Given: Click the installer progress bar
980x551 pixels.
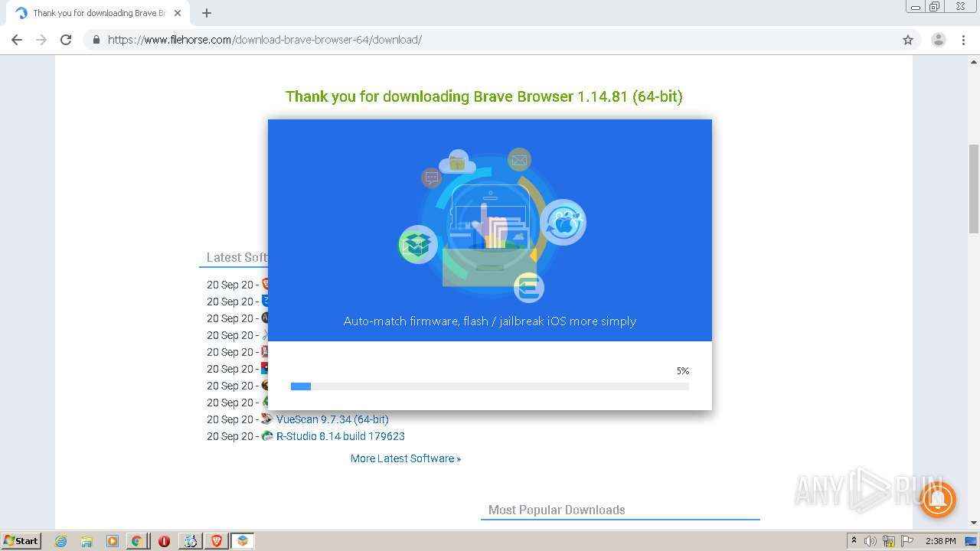Looking at the screenshot, I should [x=490, y=386].
